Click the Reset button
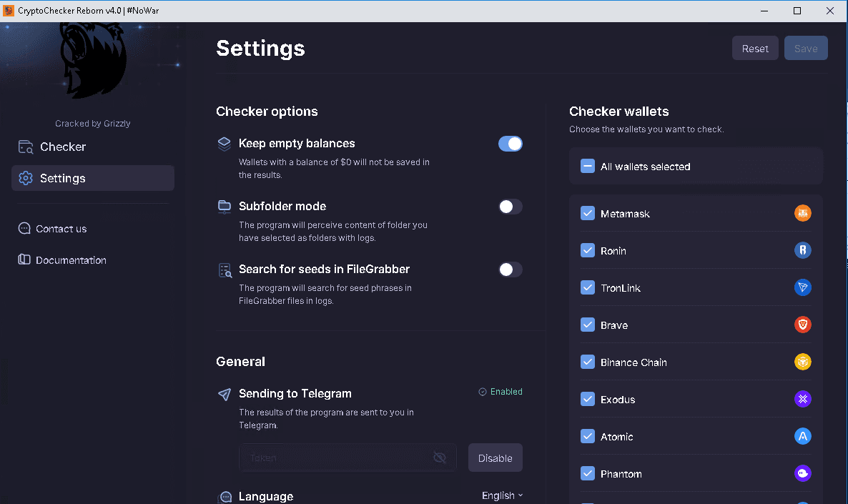This screenshot has width=848, height=504. pos(755,48)
